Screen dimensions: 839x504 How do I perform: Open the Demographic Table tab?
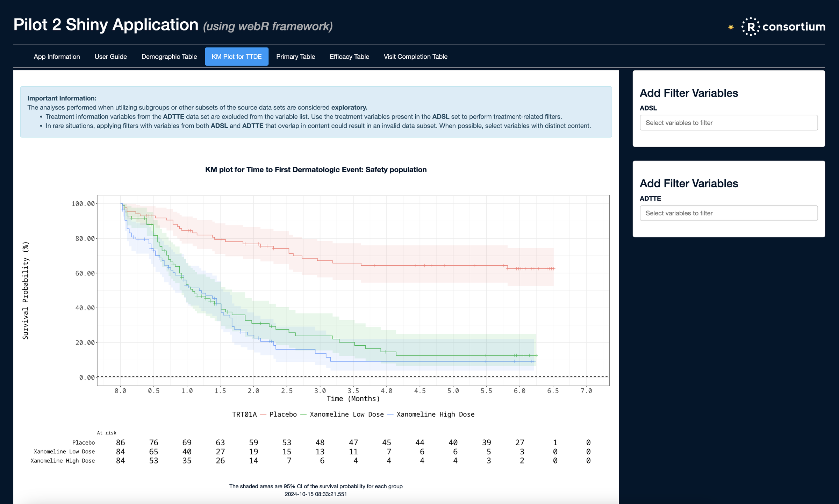click(x=169, y=57)
